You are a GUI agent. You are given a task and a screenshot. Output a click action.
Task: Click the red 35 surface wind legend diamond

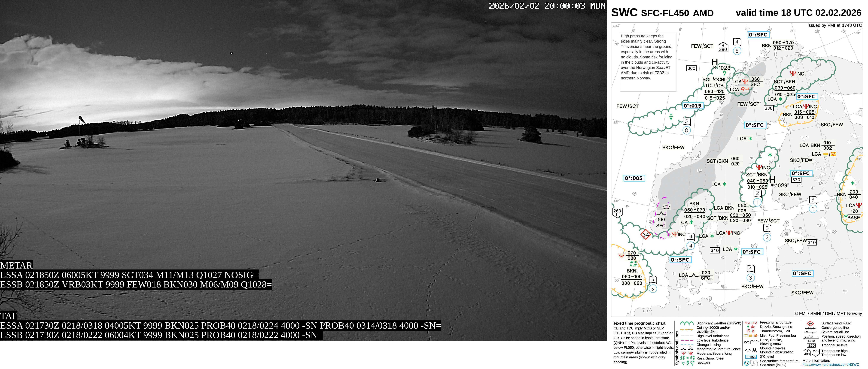pyautogui.click(x=810, y=324)
